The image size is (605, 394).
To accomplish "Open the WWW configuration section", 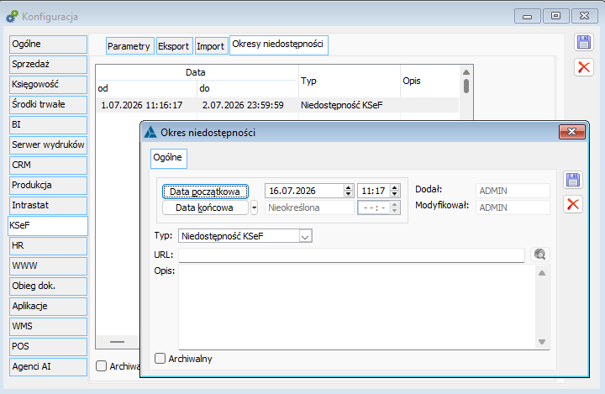I will point(48,265).
